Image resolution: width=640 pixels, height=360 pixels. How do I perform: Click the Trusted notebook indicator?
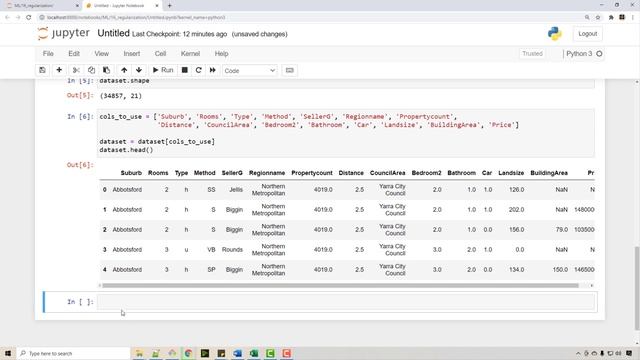click(532, 53)
